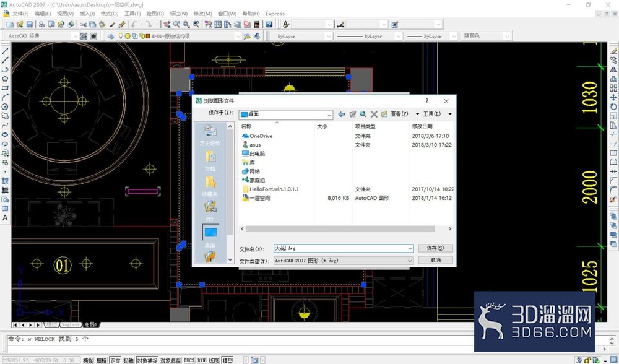Click Search the Web icon in dialog

click(363, 114)
